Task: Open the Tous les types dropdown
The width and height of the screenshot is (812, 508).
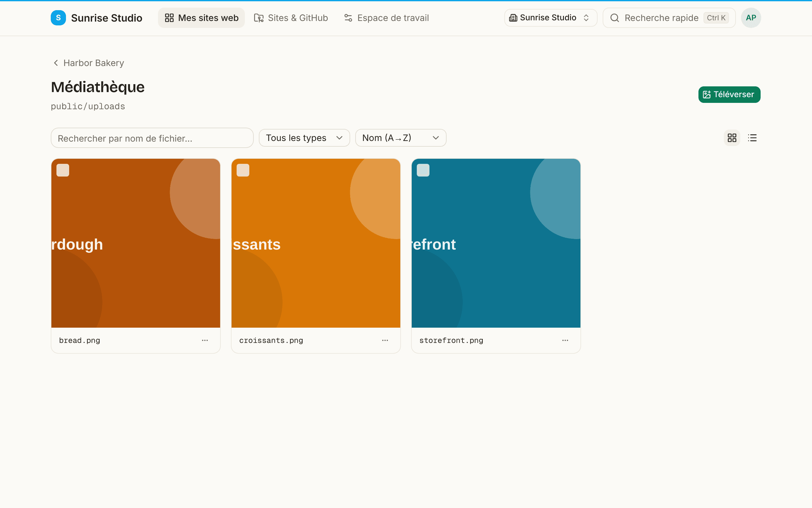Action: [x=304, y=138]
